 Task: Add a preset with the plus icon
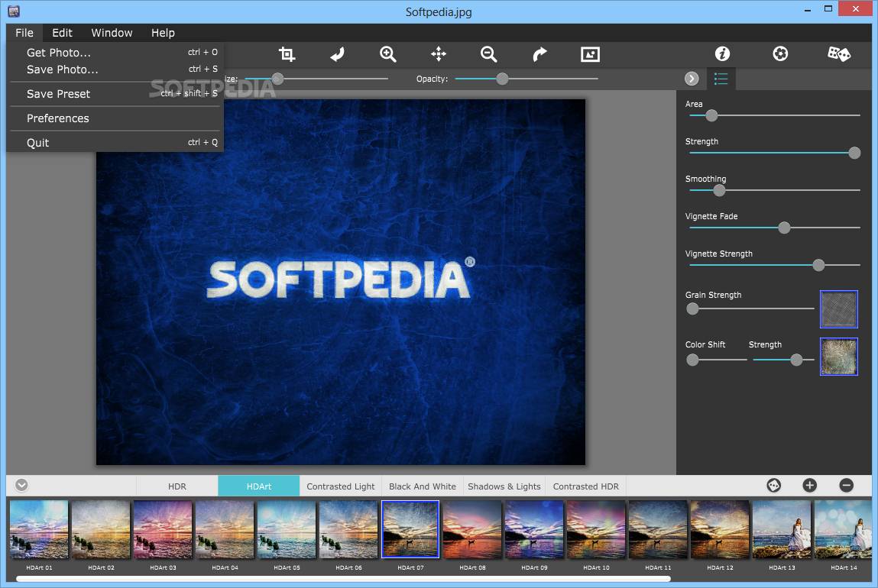[x=810, y=486]
